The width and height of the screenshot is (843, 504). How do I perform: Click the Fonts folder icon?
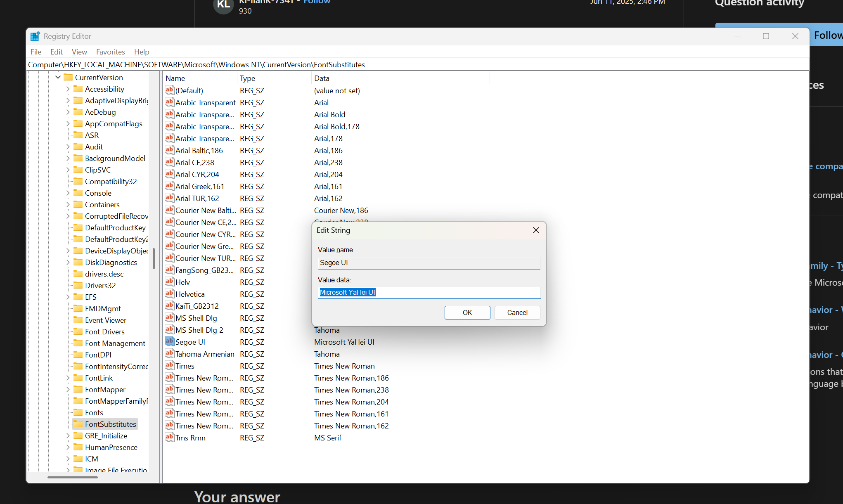pyautogui.click(x=78, y=412)
